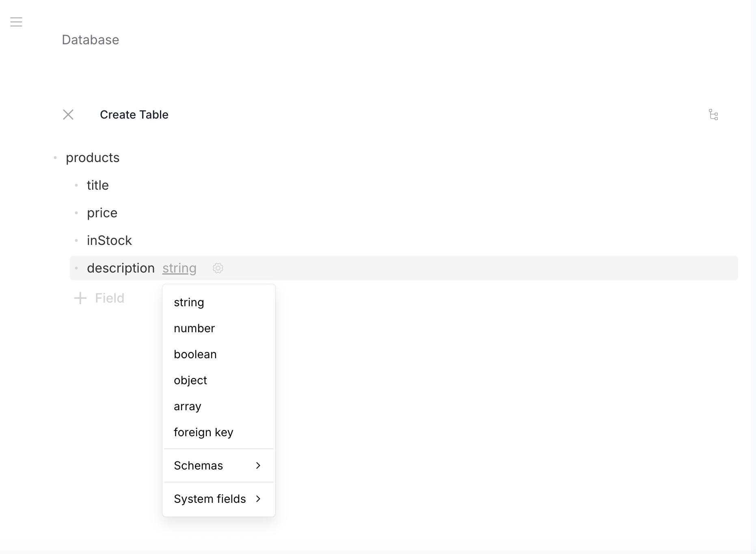The image size is (756, 554).
Task: Add a new Field to products
Action: tap(109, 298)
